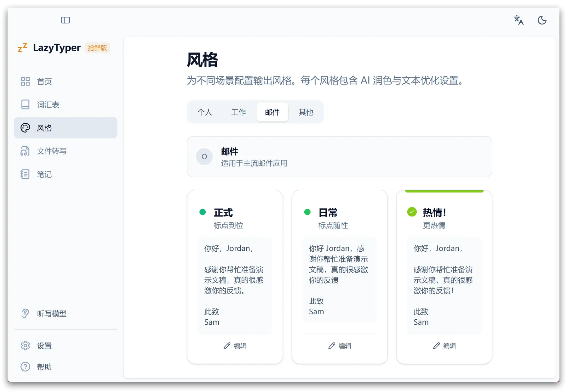Collapse the sidebar with the panel icon
Screen dimensions: 567x392
pos(66,20)
